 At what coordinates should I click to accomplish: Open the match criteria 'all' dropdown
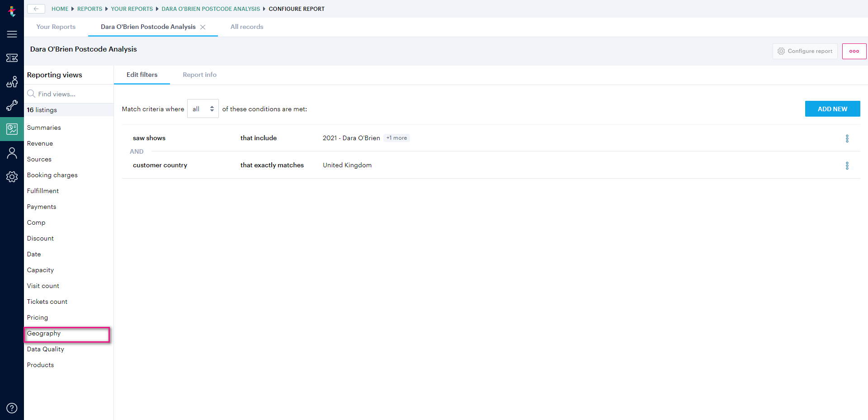coord(203,109)
